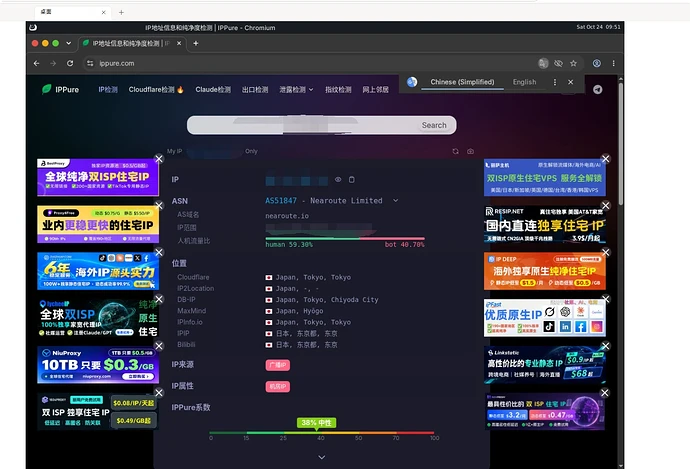This screenshot has height=469, width=690.
Task: Close the RESIP.NET ad banner
Action: [606, 205]
